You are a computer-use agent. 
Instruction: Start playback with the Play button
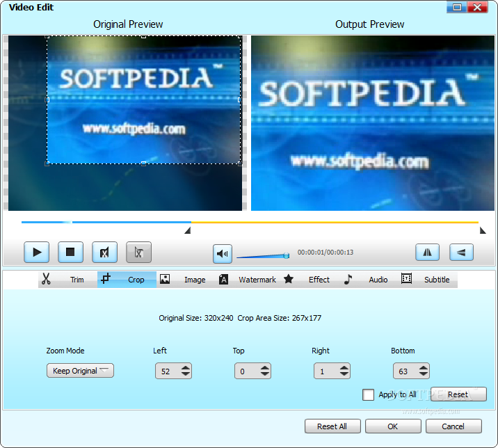(37, 253)
